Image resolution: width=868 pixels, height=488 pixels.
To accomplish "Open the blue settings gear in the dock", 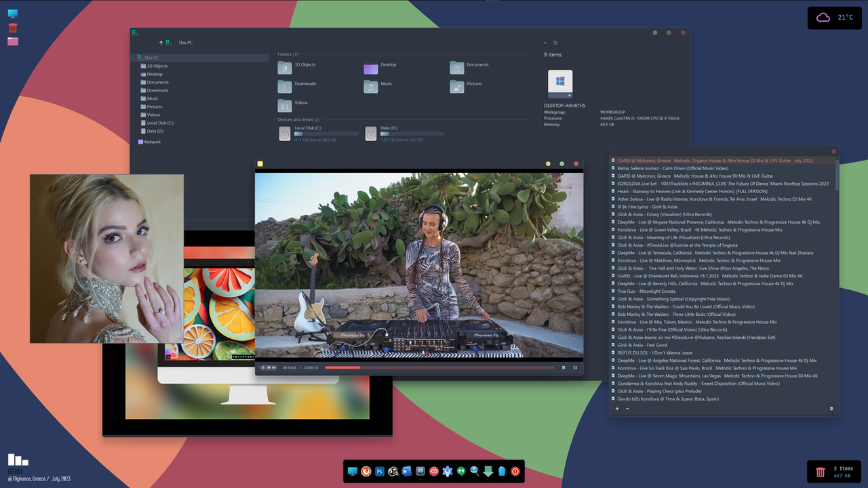I will coord(448,471).
